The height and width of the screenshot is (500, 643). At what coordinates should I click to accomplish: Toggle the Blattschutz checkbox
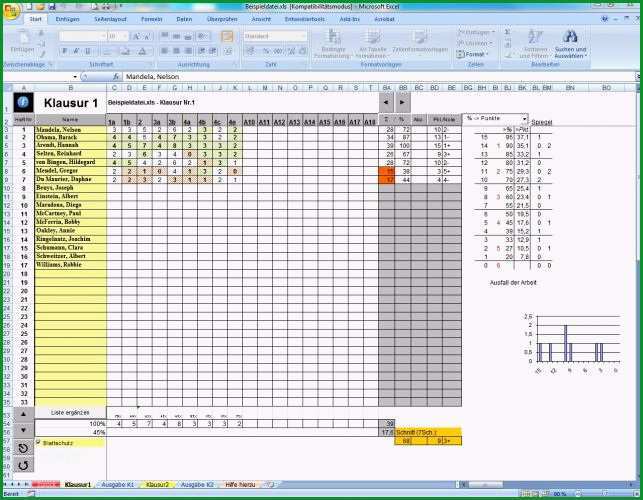tap(39, 442)
